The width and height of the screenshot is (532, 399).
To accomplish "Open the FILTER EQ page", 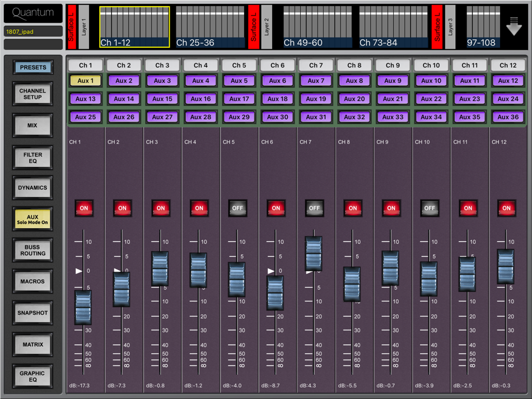I will 33,157.
